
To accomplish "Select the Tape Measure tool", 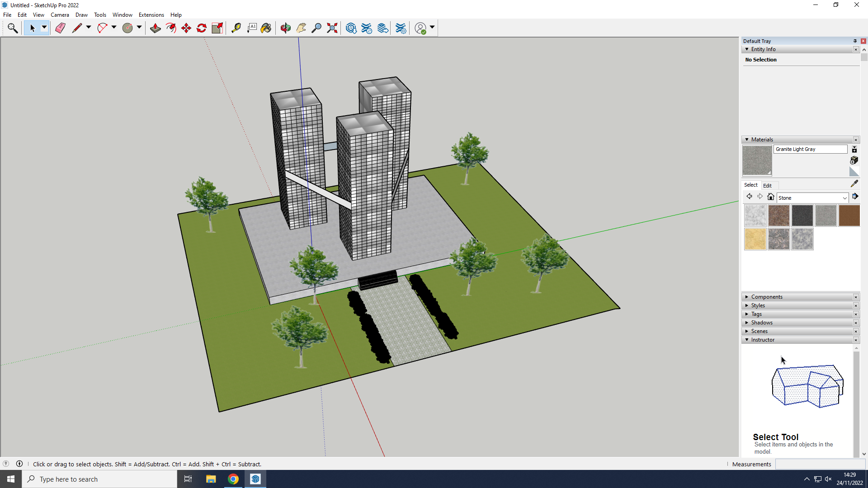I will click(236, 28).
